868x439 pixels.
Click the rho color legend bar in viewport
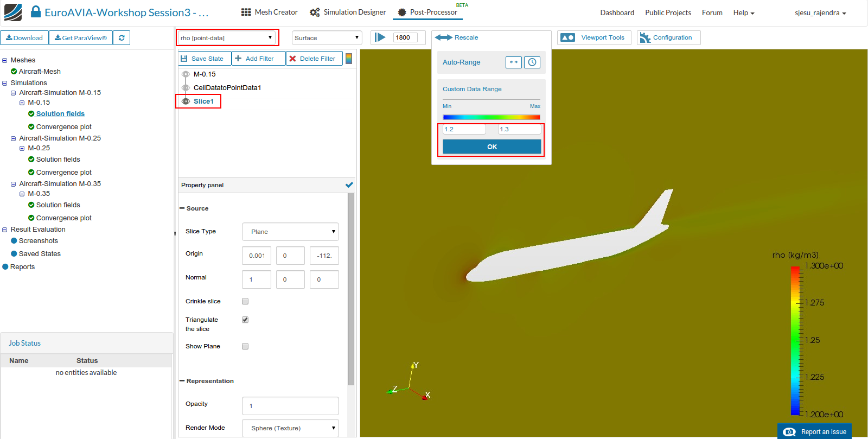795,340
